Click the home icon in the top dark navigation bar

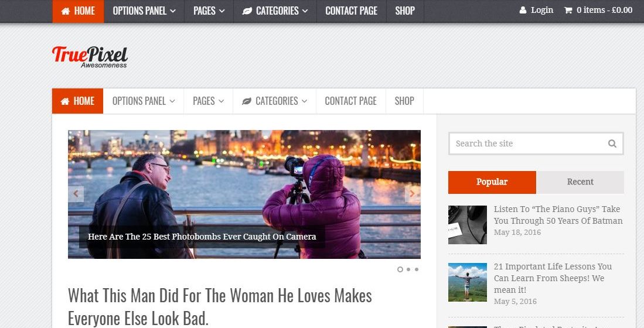point(65,11)
